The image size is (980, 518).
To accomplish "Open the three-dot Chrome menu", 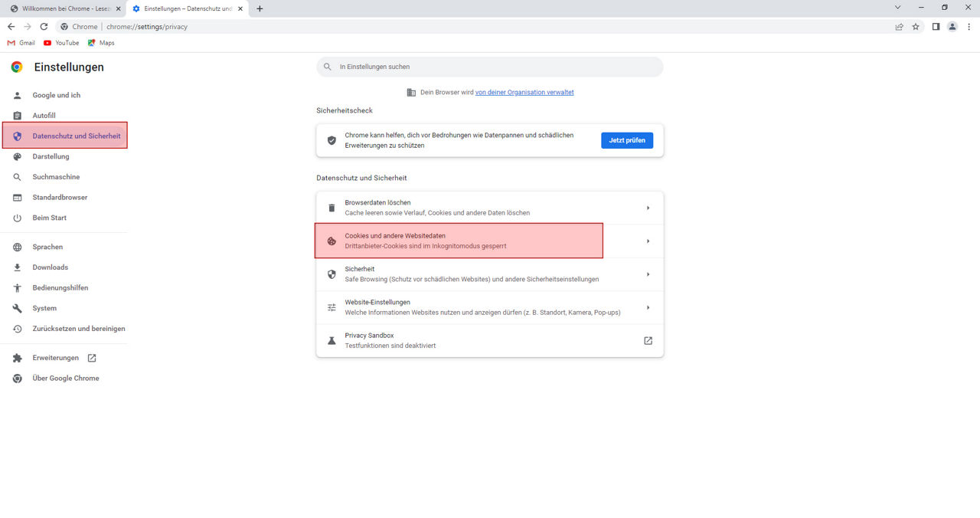I will (x=969, y=26).
